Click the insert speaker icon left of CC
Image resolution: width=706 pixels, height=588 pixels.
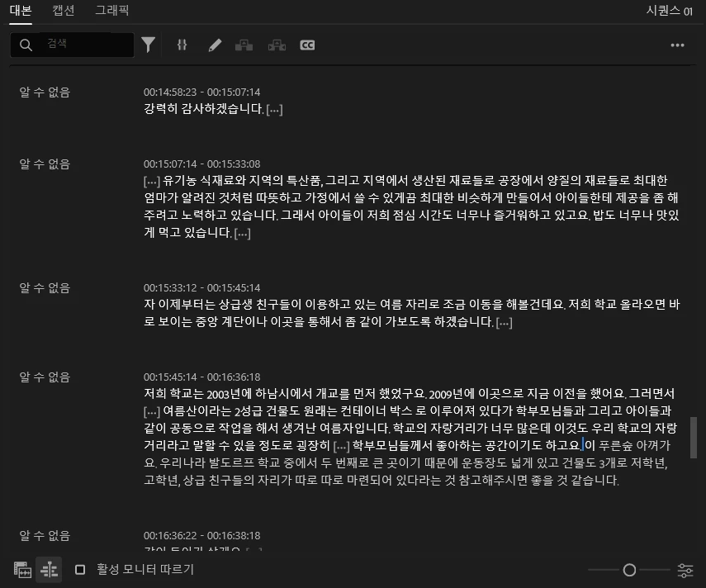(244, 45)
